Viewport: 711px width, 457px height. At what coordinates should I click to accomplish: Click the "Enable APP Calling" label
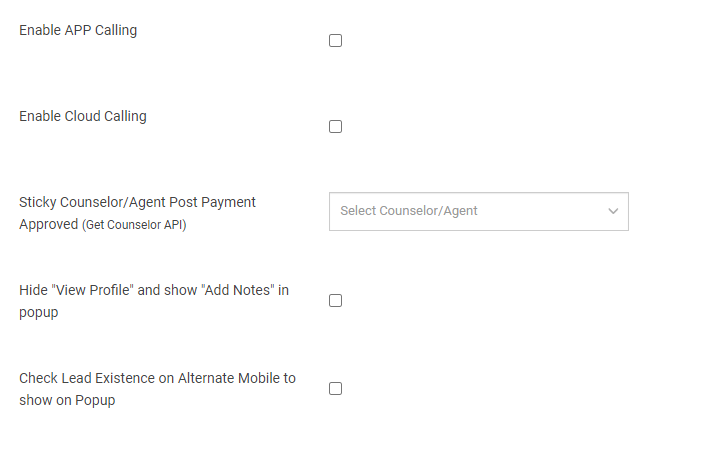pos(78,30)
